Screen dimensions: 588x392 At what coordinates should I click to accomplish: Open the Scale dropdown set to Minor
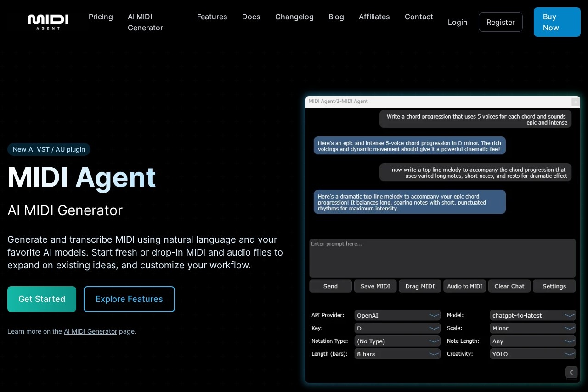tap(532, 328)
